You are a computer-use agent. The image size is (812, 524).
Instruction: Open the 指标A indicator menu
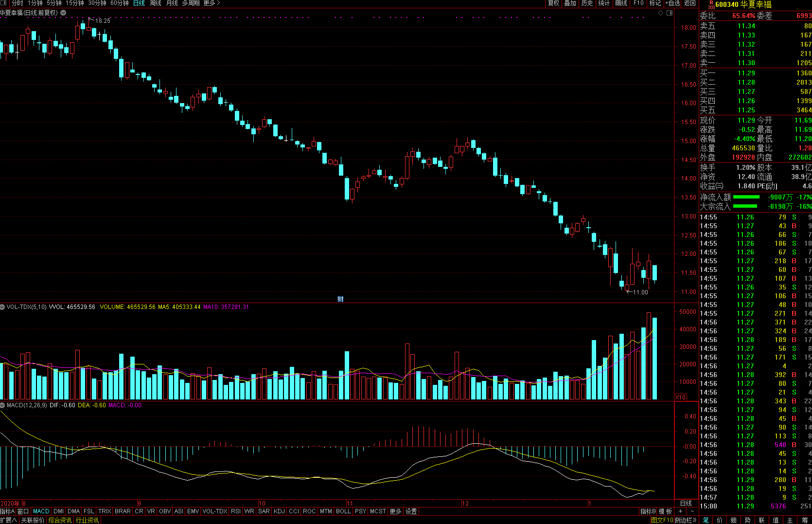click(7, 511)
